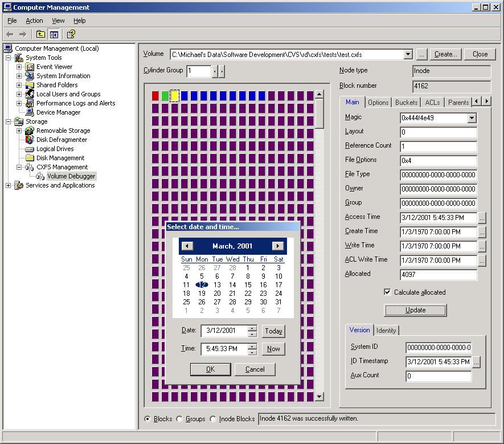Open the File menu
The width and height of the screenshot is (504, 444).
[12, 21]
